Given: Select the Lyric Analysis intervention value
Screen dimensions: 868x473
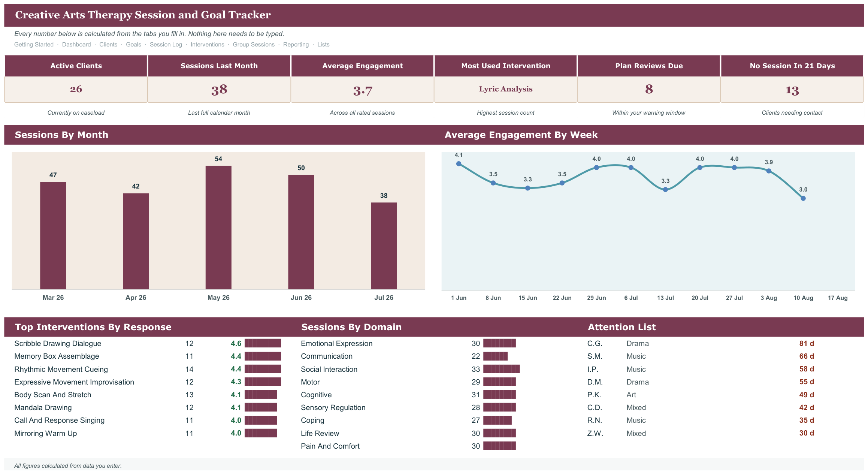Looking at the screenshot, I should tap(506, 89).
